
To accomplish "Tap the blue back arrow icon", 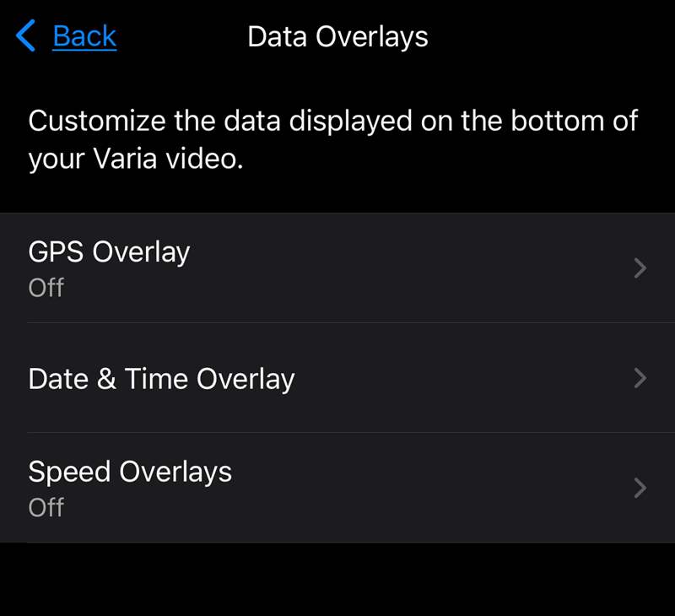I will point(25,35).
